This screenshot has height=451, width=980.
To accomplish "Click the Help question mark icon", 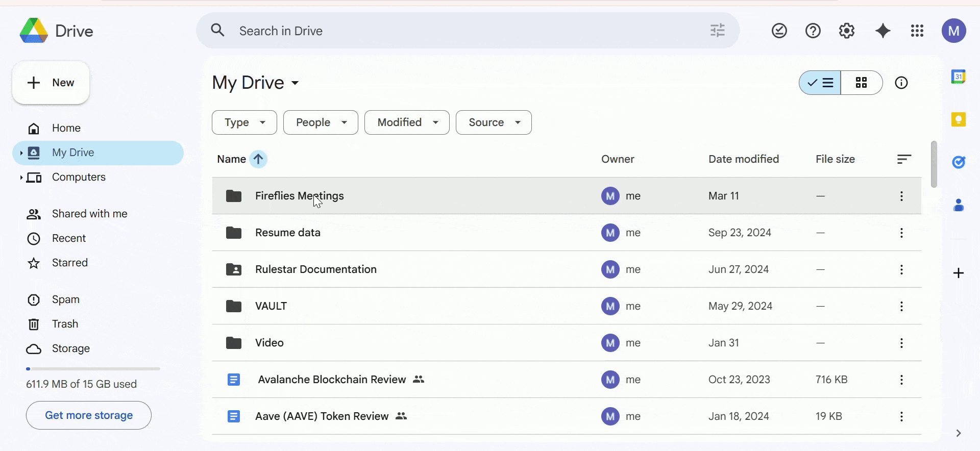I will 813,31.
